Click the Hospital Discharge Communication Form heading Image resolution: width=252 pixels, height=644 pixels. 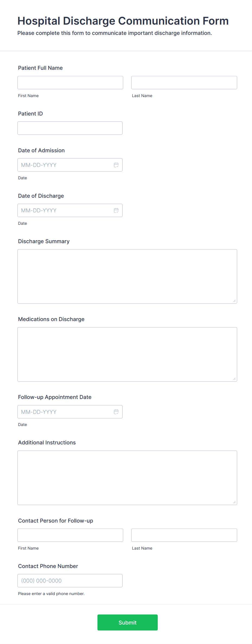pos(123,21)
